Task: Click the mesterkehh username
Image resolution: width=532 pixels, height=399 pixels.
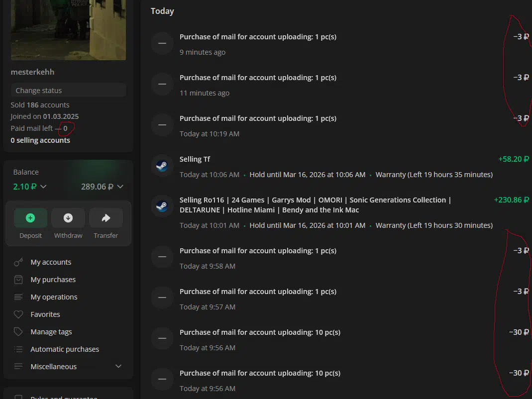Action: (x=32, y=72)
